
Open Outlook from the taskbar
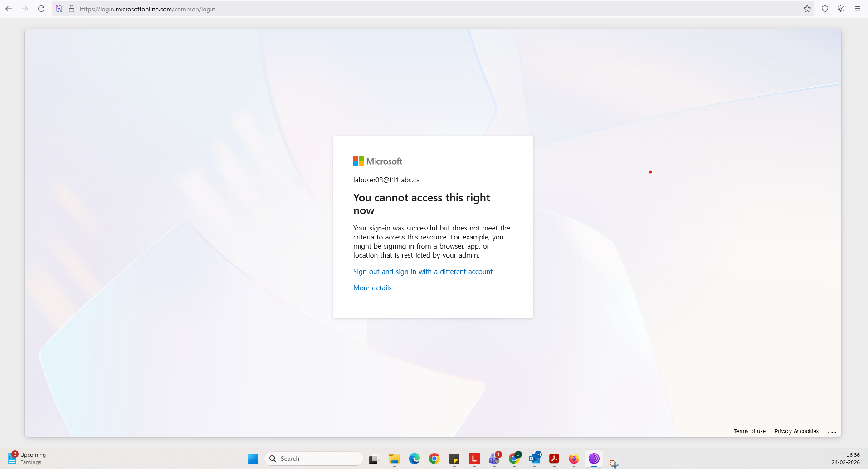(x=534, y=459)
